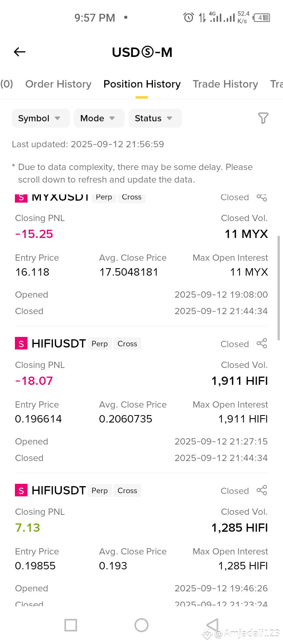Switch to the Order History tab
Viewport: 283px width, 644px height.
pos(58,84)
